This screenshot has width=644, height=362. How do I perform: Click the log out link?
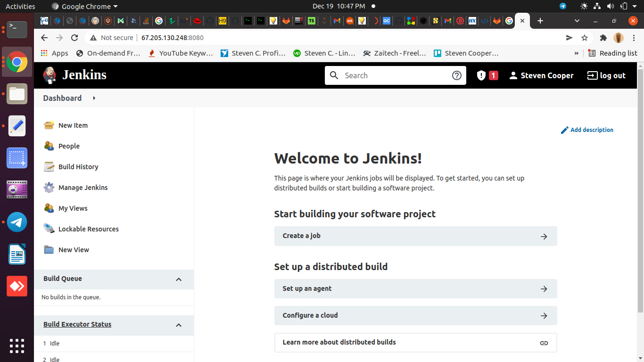tap(606, 75)
